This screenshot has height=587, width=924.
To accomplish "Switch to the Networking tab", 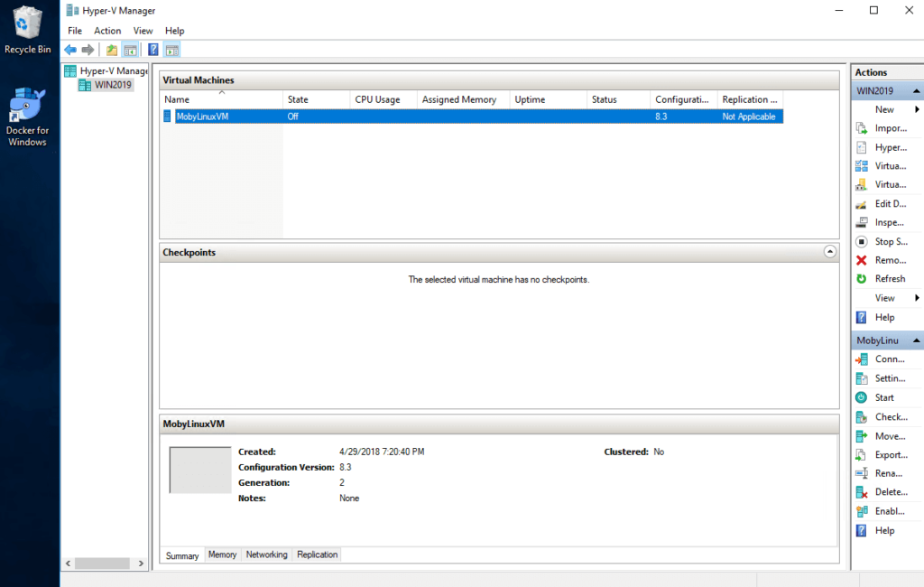I will point(266,554).
